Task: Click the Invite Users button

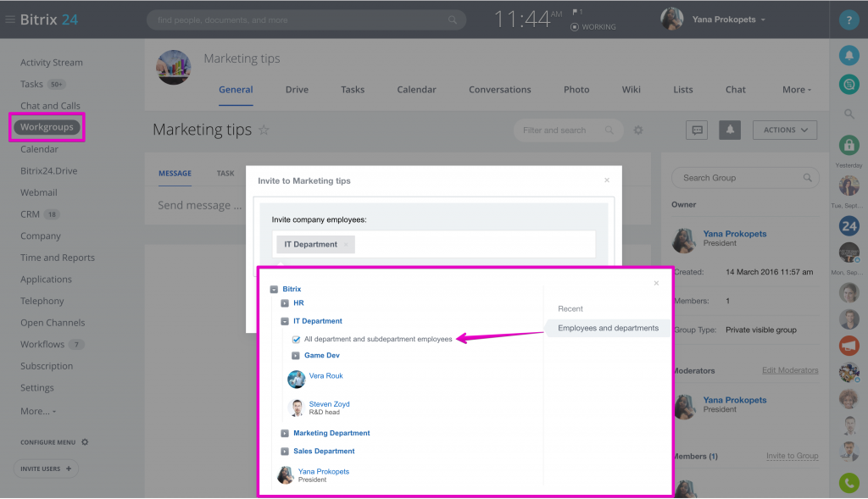Action: click(x=46, y=469)
